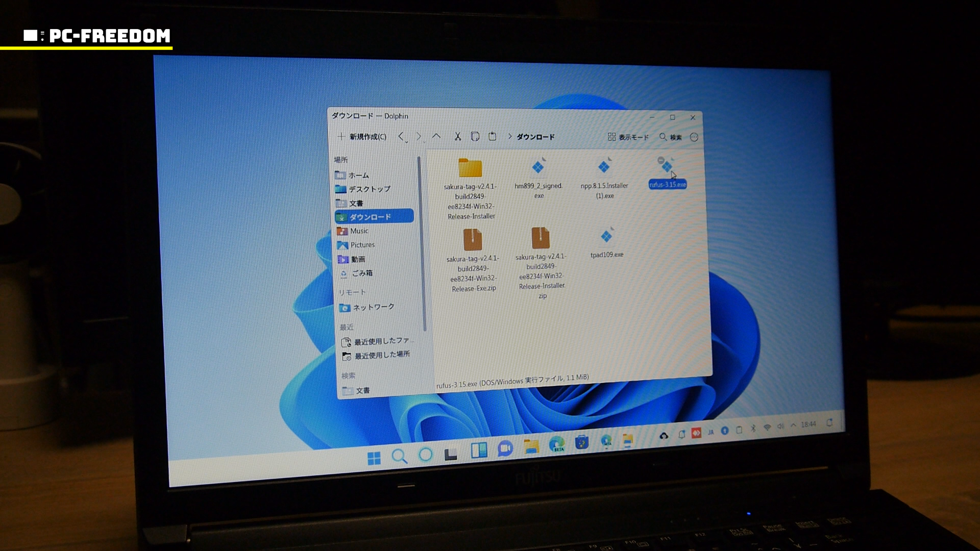
Task: Go up one folder with the up arrow
Action: click(436, 136)
